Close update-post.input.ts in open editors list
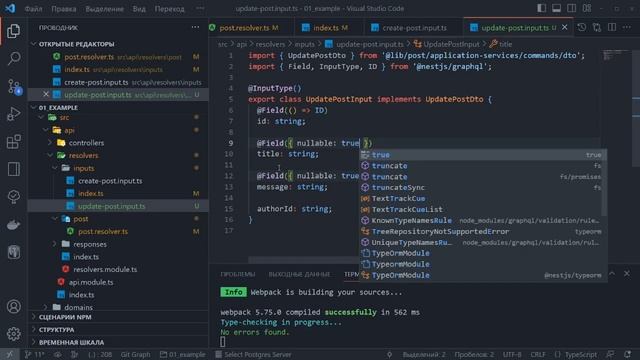640x360 pixels. click(46, 94)
